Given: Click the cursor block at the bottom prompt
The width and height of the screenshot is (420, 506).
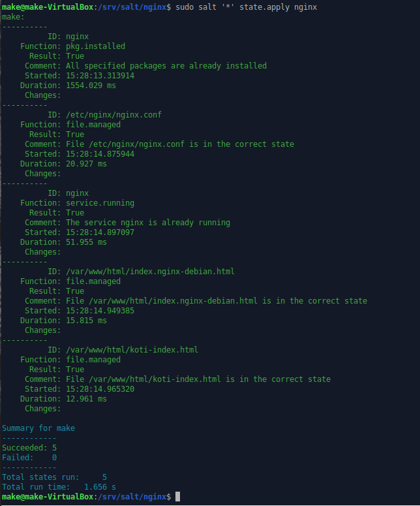Looking at the screenshot, I should [x=178, y=498].
